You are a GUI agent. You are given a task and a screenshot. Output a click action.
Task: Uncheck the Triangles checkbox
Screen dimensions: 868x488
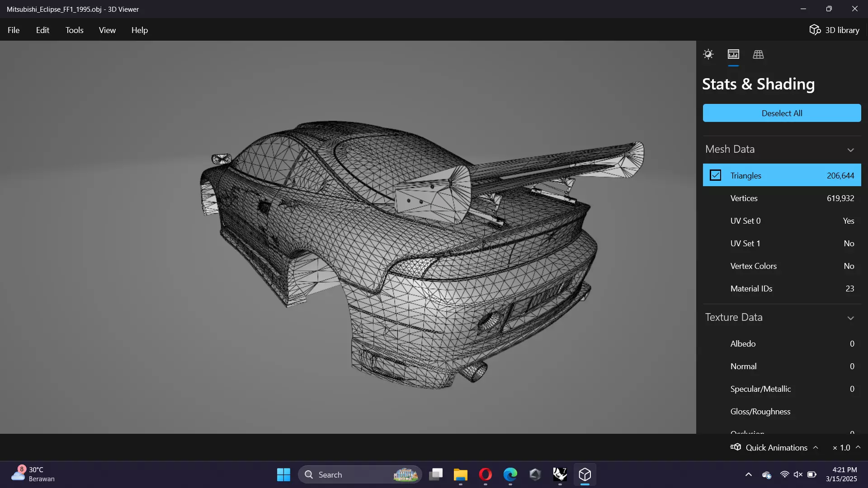[715, 175]
